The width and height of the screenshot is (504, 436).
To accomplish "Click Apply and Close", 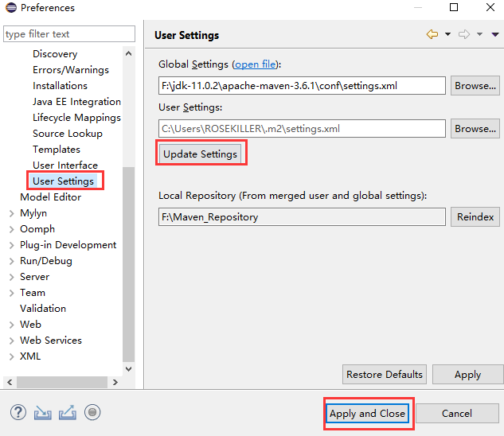I will tap(367, 414).
